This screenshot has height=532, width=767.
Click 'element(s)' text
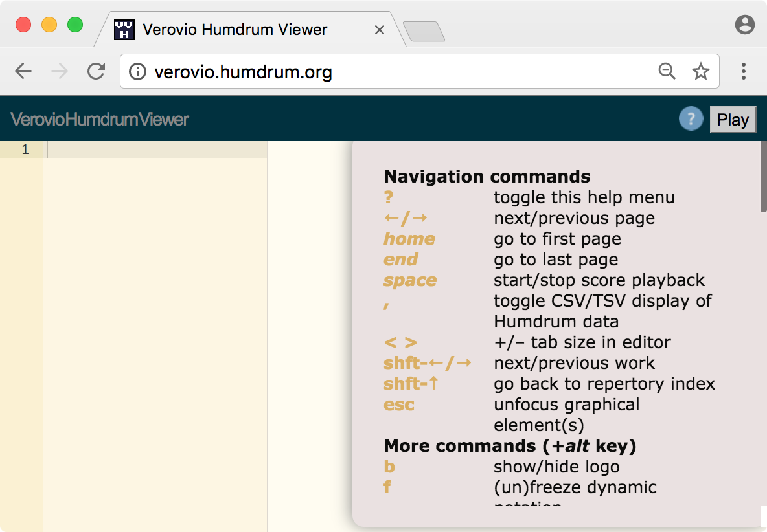tap(538, 425)
